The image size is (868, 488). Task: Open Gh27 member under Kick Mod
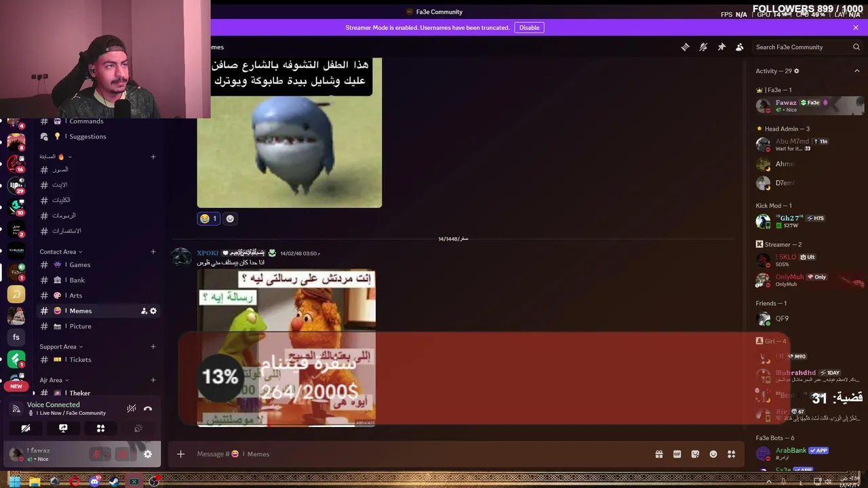click(809, 222)
